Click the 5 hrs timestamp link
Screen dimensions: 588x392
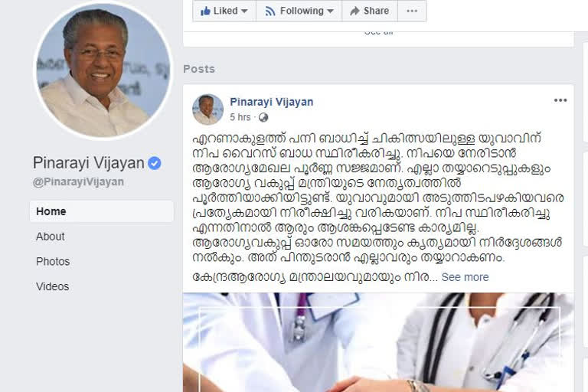click(x=240, y=117)
